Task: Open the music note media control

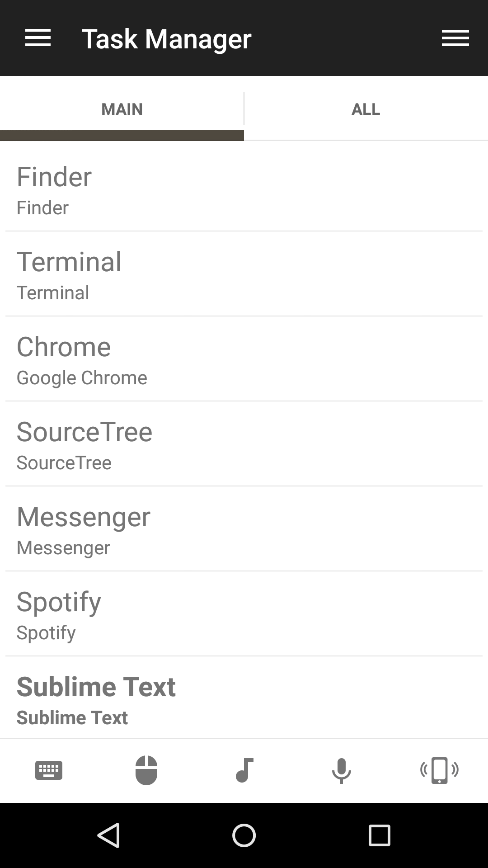Action: (x=244, y=770)
